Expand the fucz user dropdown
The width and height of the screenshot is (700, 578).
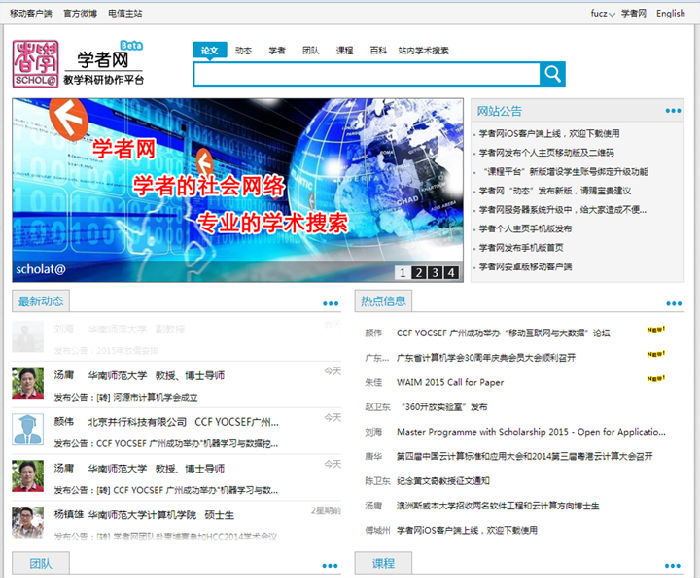tap(602, 14)
